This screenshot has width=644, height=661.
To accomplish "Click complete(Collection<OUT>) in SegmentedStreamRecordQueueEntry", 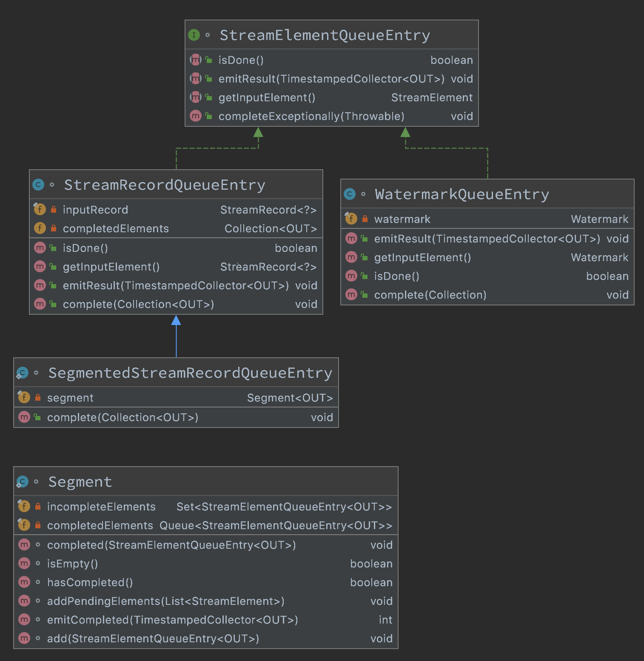I will pyautogui.click(x=176, y=417).
